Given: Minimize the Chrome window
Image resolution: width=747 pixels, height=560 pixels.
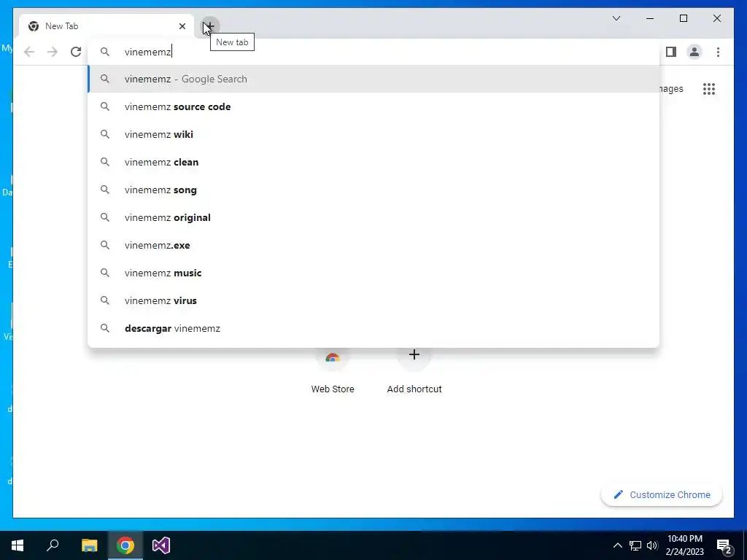Looking at the screenshot, I should point(650,18).
